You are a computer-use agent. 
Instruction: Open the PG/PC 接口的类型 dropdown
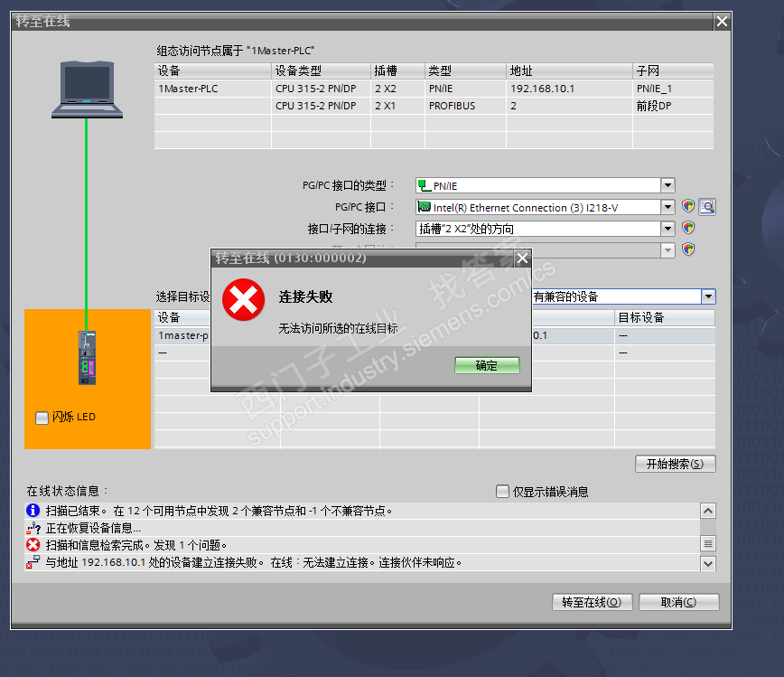click(x=668, y=185)
